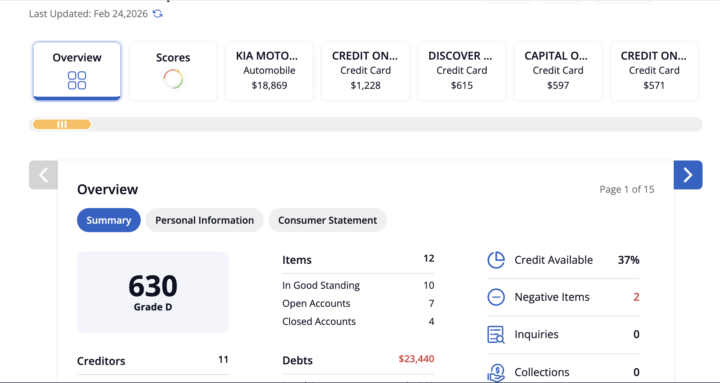
Task: Open CAPITAL O Credit Card $597 account
Action: (558, 71)
